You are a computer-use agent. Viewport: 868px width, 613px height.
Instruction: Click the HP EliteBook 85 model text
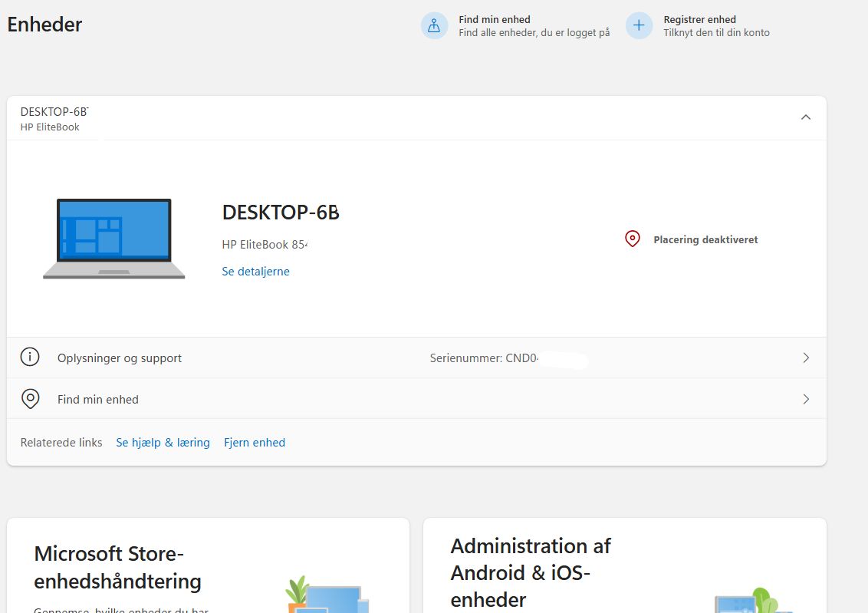[x=265, y=245]
